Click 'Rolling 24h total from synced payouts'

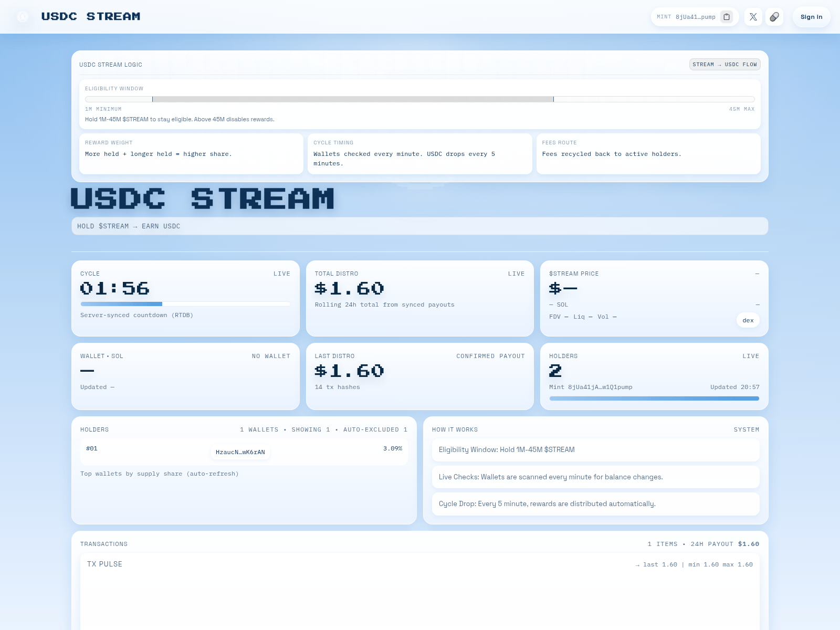[385, 304]
